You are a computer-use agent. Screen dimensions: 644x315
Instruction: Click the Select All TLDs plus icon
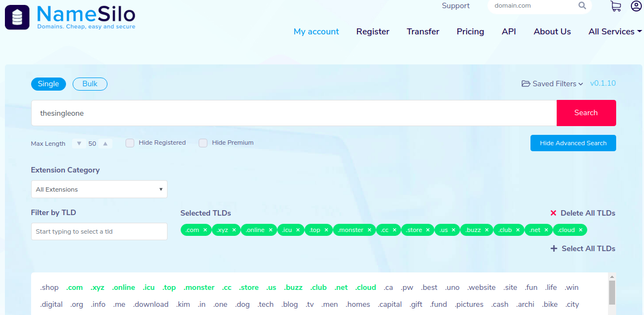pyautogui.click(x=554, y=249)
